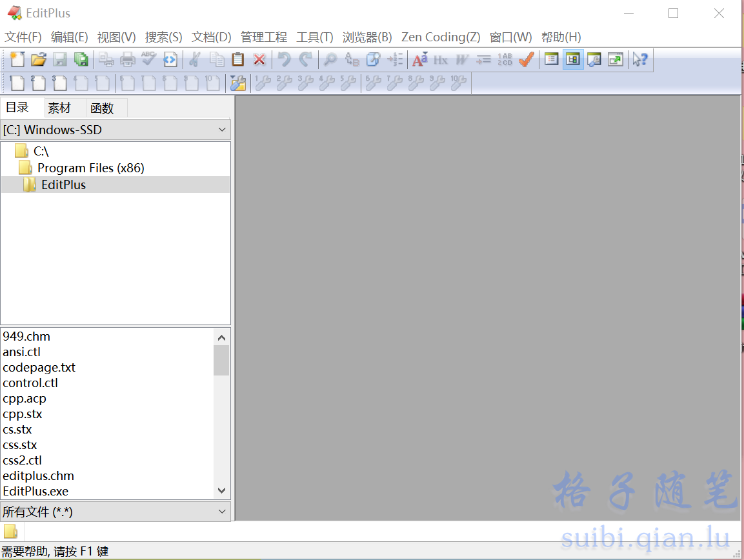Viewport: 744px width, 560px height.
Task: Click the file list scroll down arrow
Action: tap(221, 491)
